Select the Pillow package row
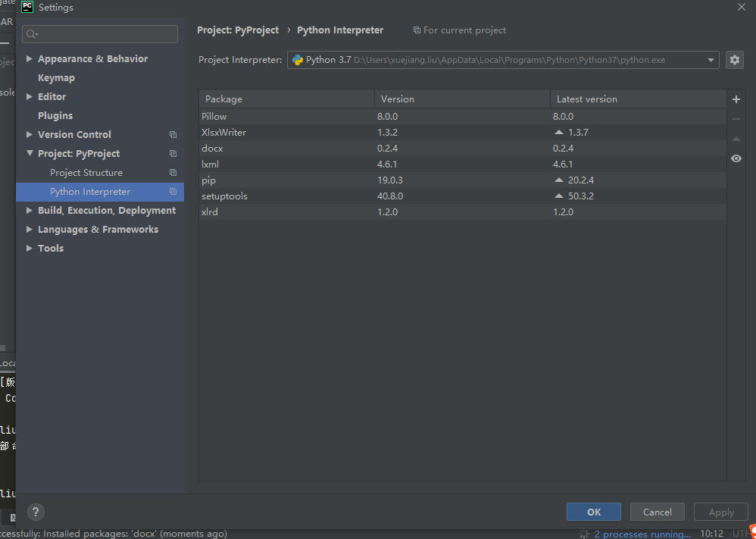The height and width of the screenshot is (539, 756). (x=463, y=116)
